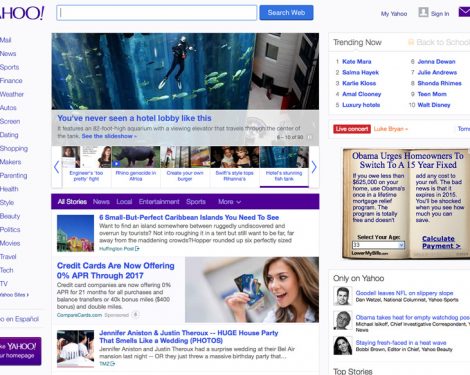Advance carousel with right arrow
This screenshot has width=470, height=375.
[314, 167]
